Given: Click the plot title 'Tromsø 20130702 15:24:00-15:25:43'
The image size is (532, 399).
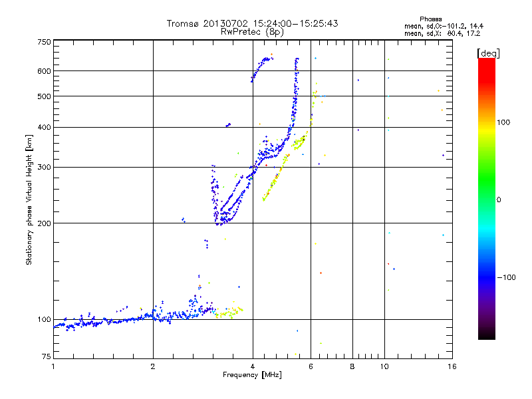Looking at the screenshot, I should pyautogui.click(x=252, y=23).
